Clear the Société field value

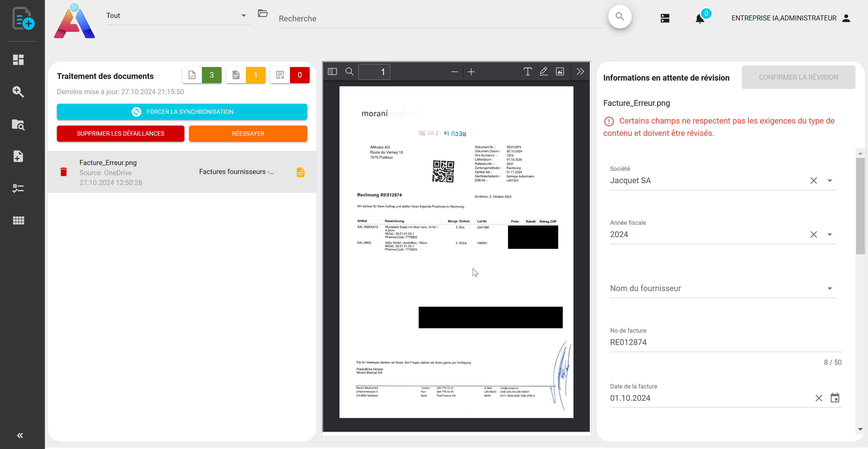click(x=813, y=181)
